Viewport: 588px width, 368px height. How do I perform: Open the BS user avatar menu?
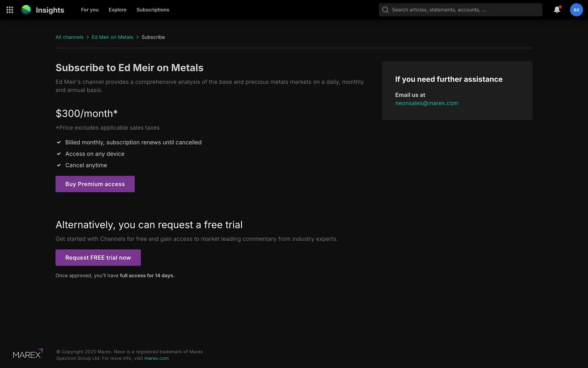(x=576, y=10)
